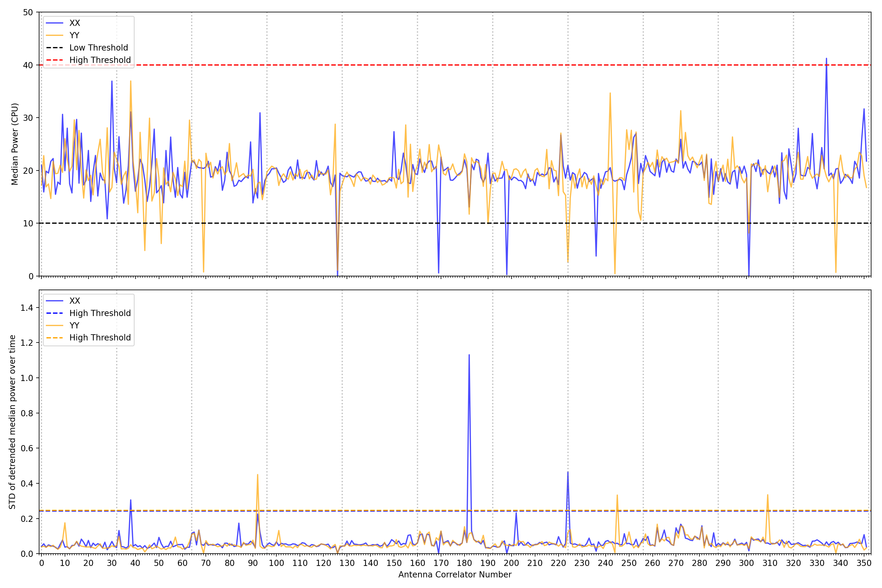
Task: Click the STD of detrended median power axis label
Action: (x=12, y=422)
